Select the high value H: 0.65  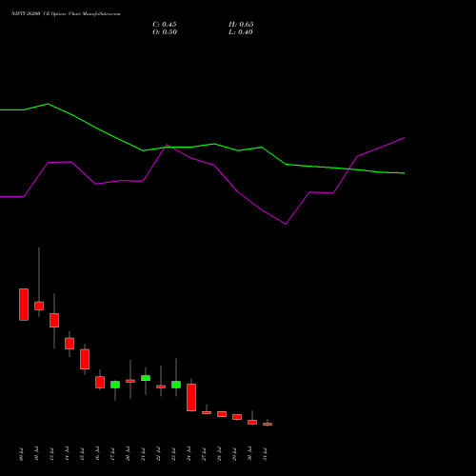tap(241, 25)
